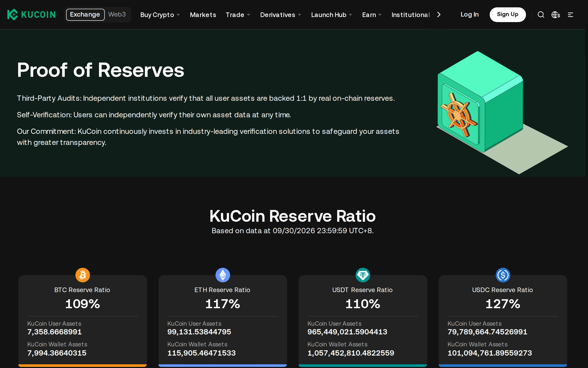Click the USDT Reserve Ratio label
This screenshot has width=588, height=368.
(x=362, y=290)
